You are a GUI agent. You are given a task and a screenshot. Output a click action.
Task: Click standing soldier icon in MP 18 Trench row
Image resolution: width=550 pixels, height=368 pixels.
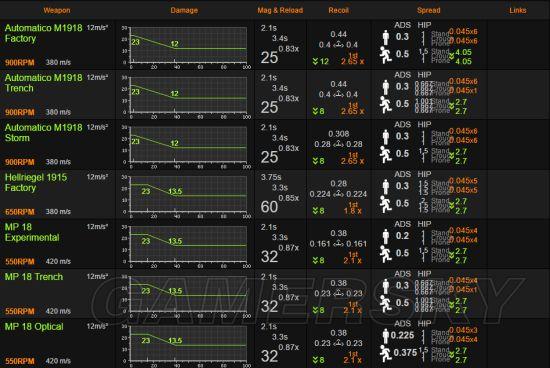coord(386,286)
